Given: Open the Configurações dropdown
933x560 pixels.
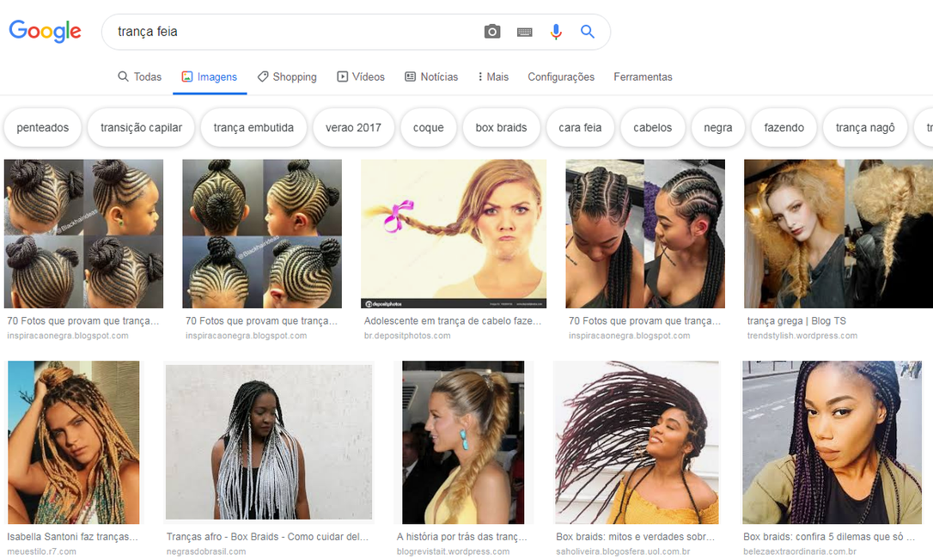Looking at the screenshot, I should pos(561,76).
